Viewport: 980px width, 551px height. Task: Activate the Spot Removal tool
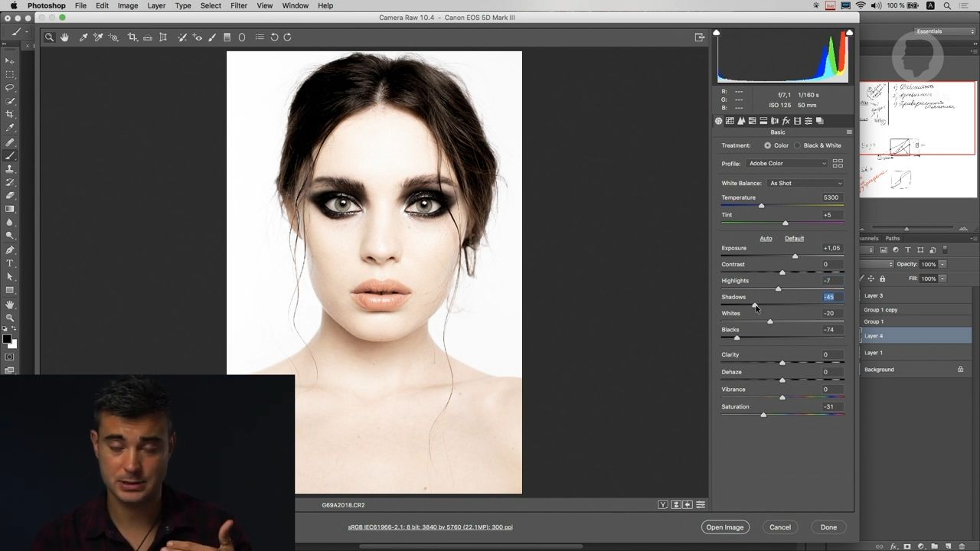pyautogui.click(x=182, y=37)
